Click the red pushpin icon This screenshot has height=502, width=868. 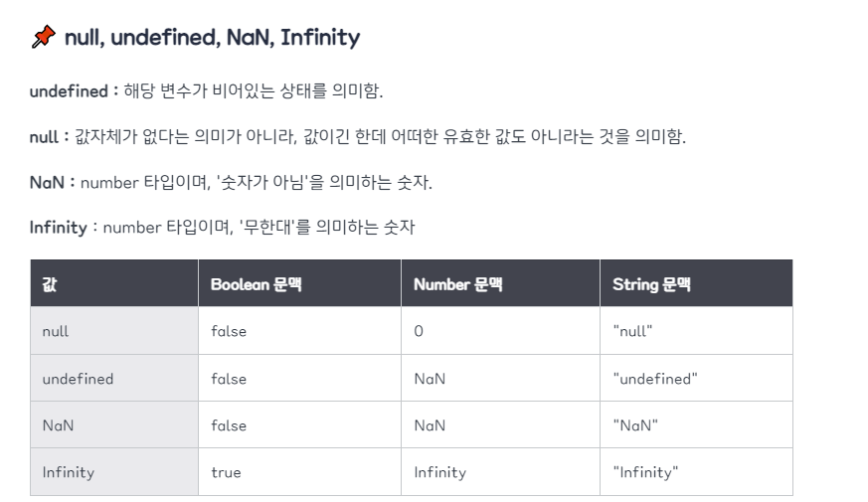tap(43, 37)
